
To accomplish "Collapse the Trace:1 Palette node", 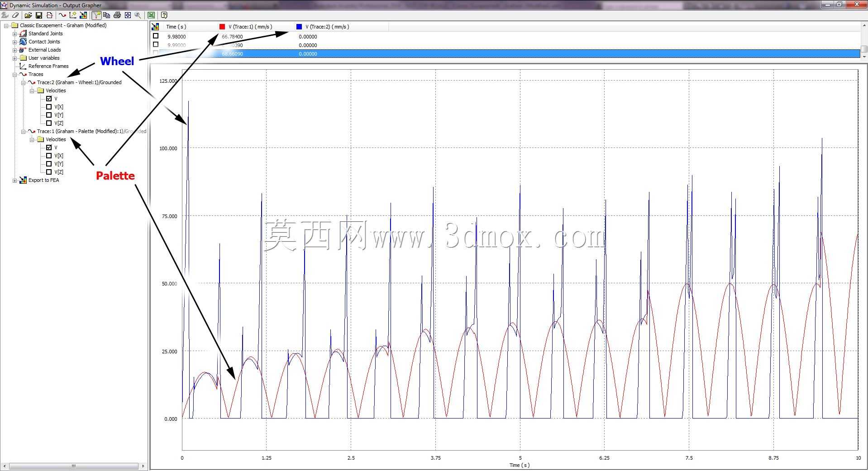I will tap(23, 131).
